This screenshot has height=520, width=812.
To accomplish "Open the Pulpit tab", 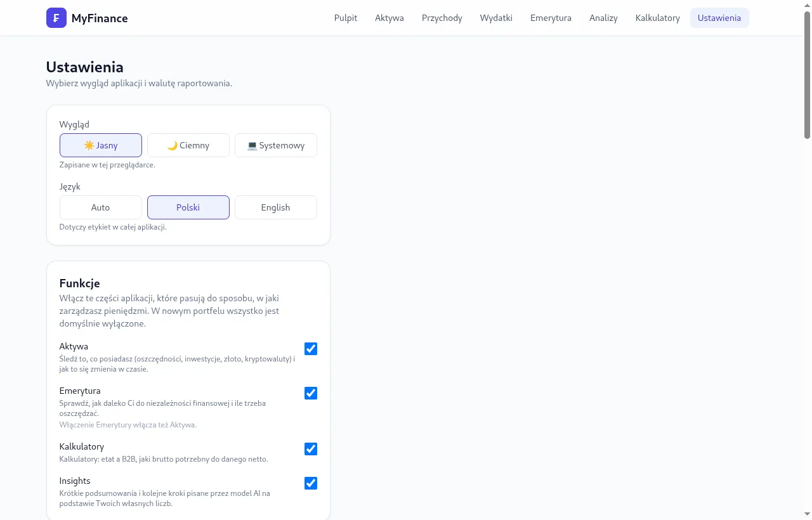I will pyautogui.click(x=346, y=18).
